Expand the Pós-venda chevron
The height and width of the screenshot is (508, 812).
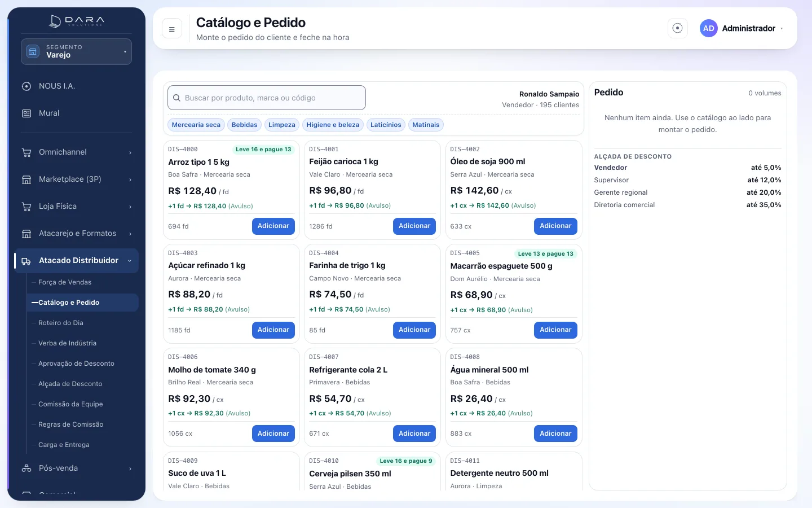pyautogui.click(x=130, y=468)
